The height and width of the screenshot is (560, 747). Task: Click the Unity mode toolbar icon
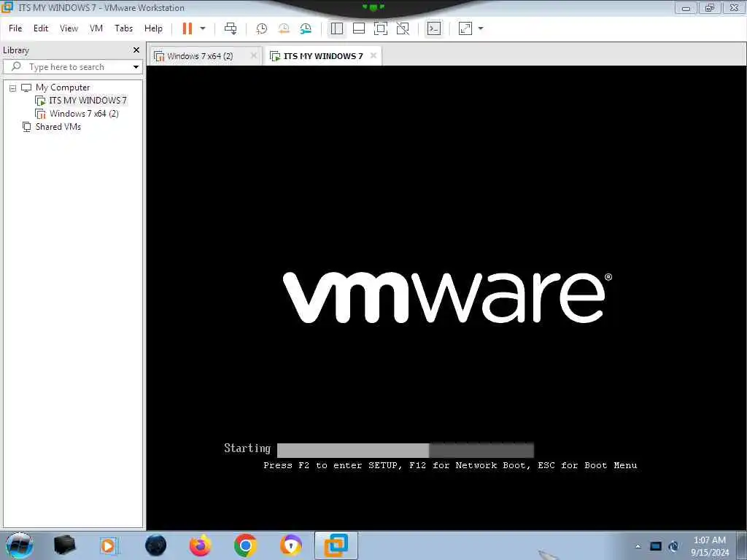coord(403,28)
